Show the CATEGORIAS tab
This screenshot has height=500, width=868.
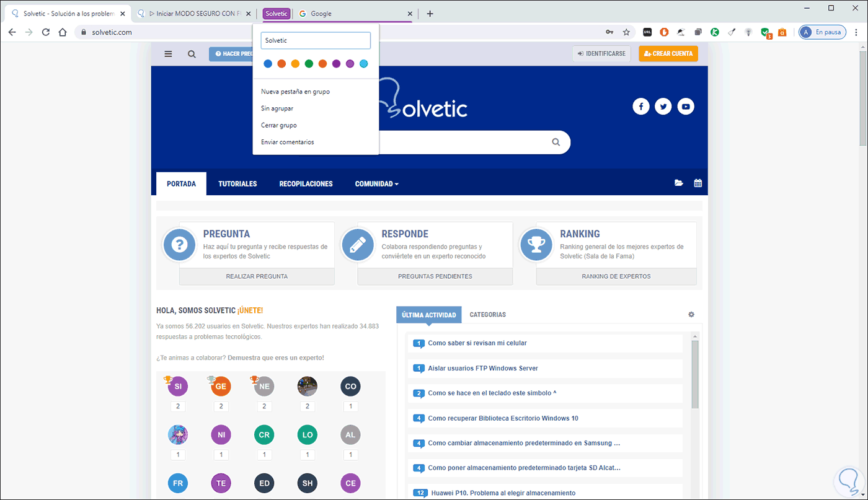pyautogui.click(x=488, y=315)
